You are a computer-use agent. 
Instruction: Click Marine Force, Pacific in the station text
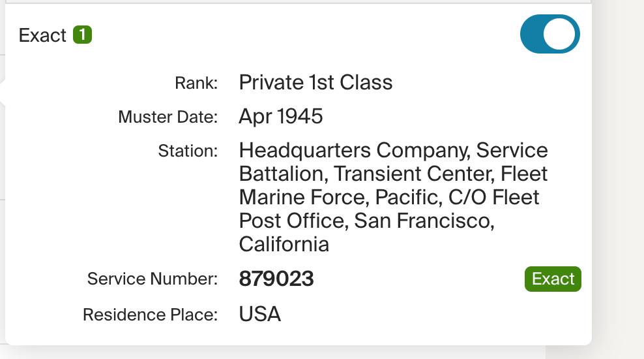coord(329,198)
